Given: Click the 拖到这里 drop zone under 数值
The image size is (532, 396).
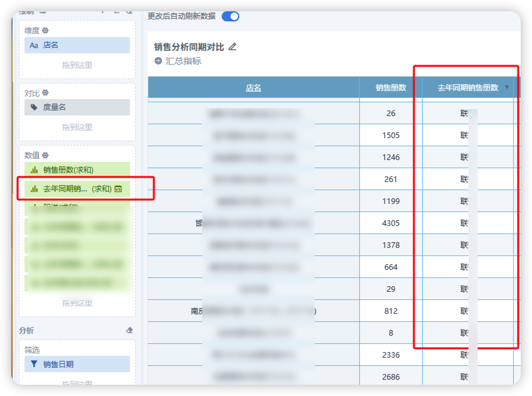Looking at the screenshot, I should click(77, 303).
